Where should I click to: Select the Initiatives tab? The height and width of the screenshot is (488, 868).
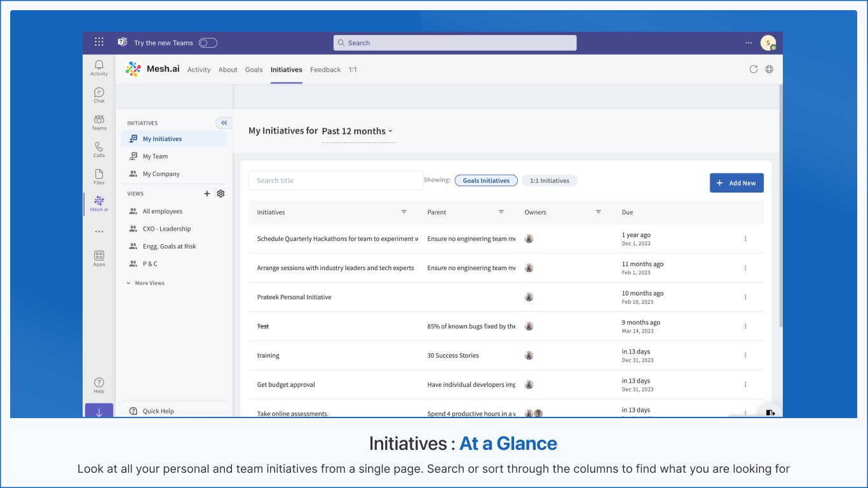(x=287, y=70)
